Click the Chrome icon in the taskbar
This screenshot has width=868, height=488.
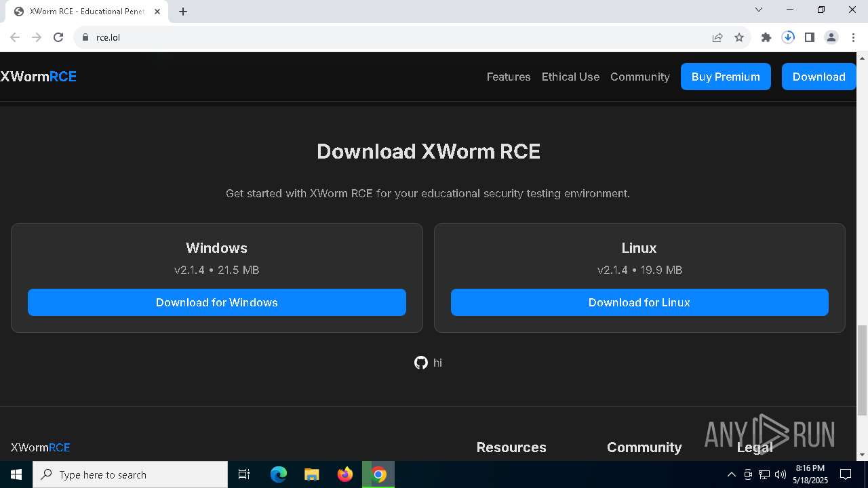coord(378,474)
